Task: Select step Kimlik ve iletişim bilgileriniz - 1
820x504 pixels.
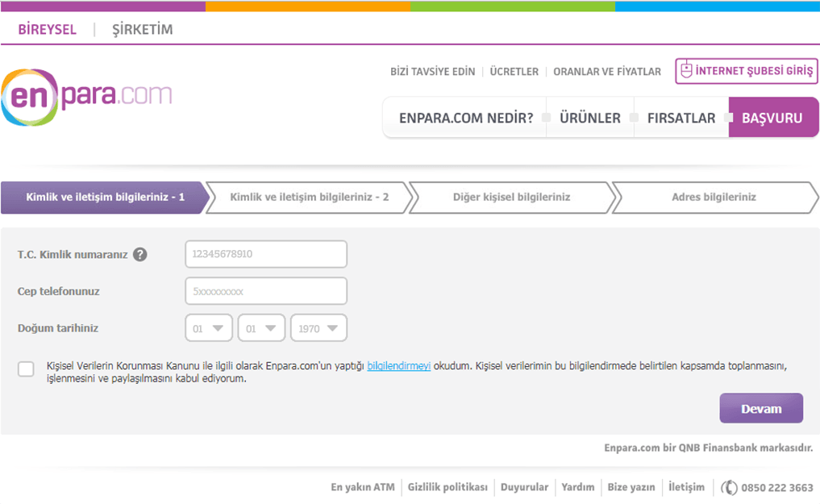Action: click(105, 197)
